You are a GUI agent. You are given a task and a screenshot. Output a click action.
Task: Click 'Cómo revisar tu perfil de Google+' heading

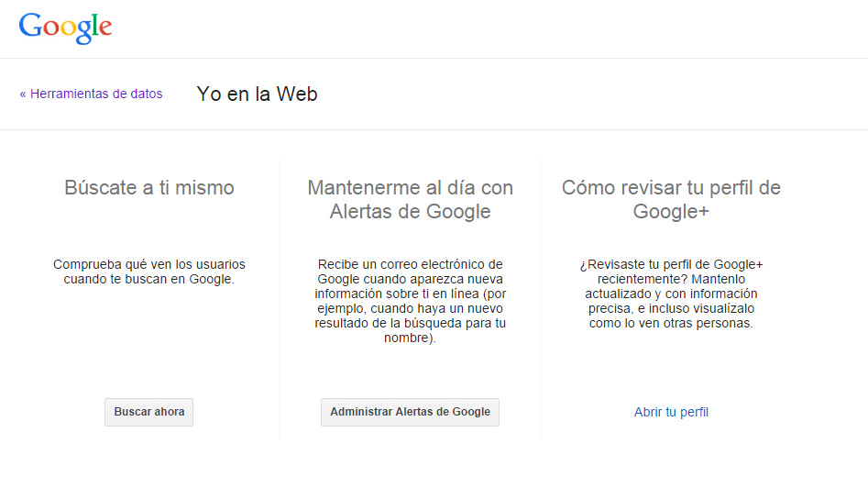click(671, 199)
